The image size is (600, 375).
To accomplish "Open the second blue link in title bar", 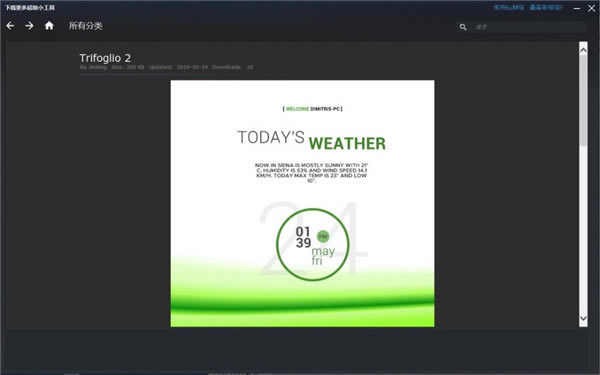I will pos(546,7).
